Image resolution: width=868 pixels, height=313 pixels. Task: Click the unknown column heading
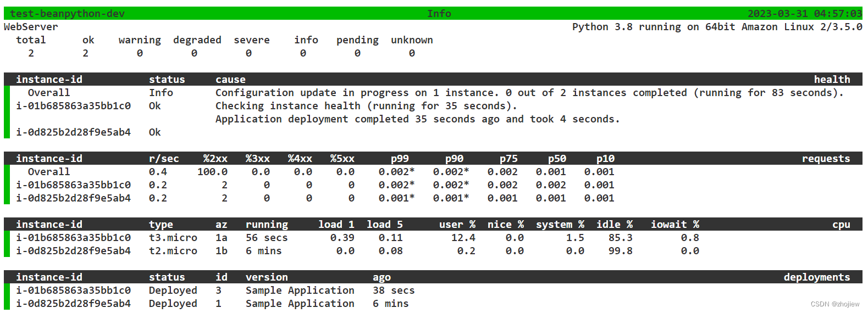pos(412,40)
